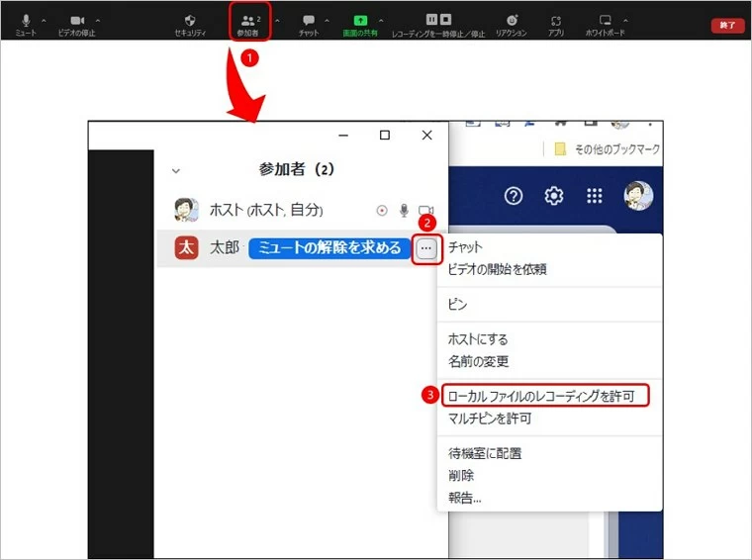
Task: Open the Whiteboard (ホワイトボード) button
Action: coord(605,24)
